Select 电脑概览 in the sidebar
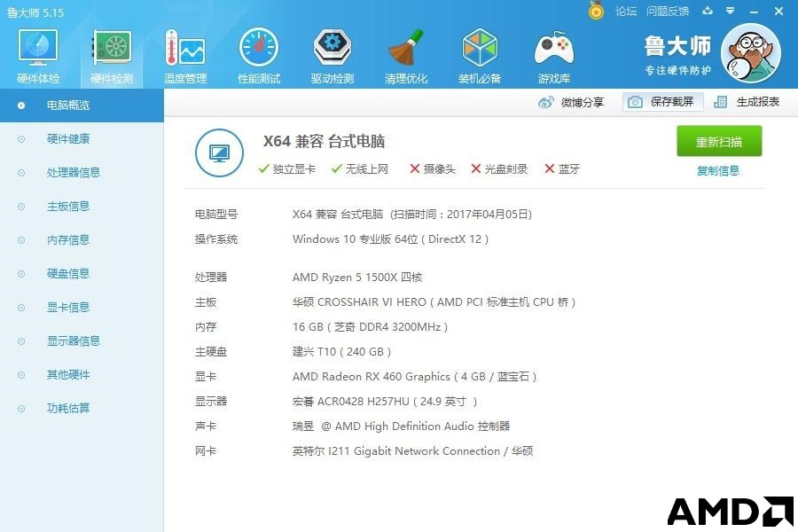 [82, 106]
